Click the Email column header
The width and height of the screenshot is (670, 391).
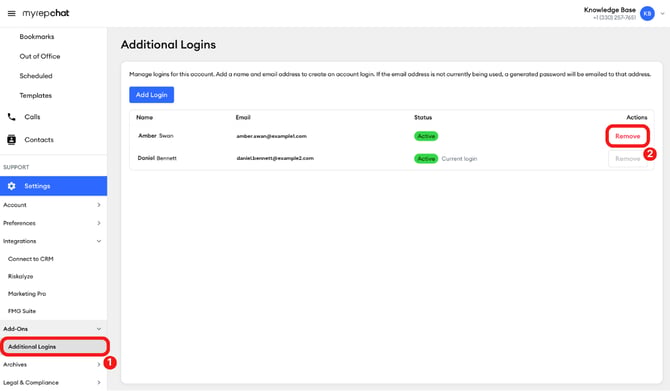243,118
